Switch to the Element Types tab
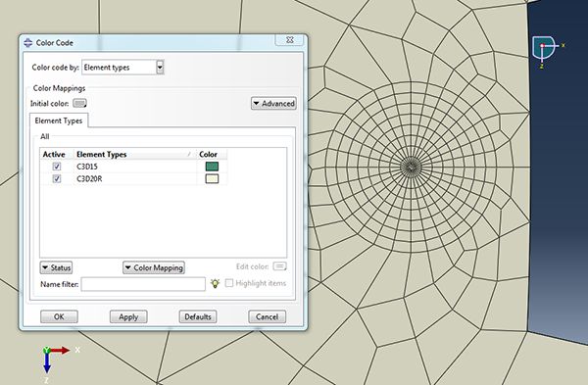 coord(59,120)
